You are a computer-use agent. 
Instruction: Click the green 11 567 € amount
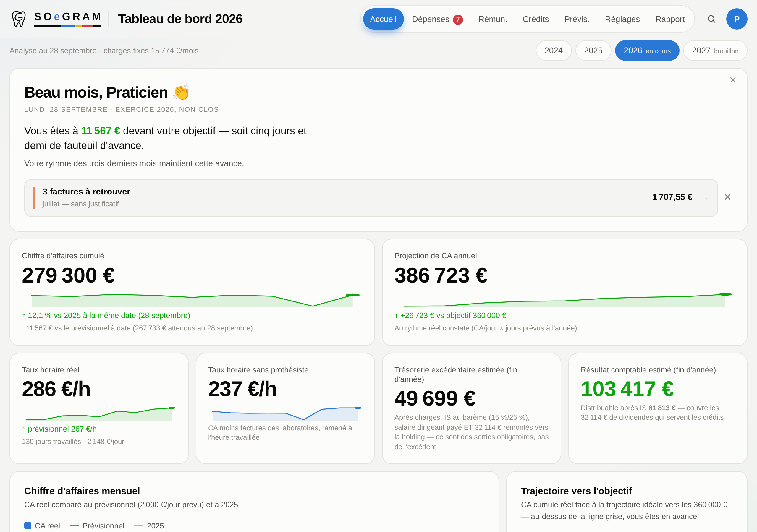coord(101,131)
